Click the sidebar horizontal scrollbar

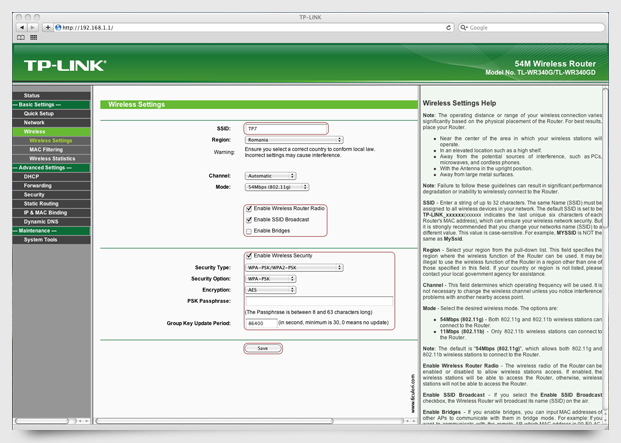[42, 421]
